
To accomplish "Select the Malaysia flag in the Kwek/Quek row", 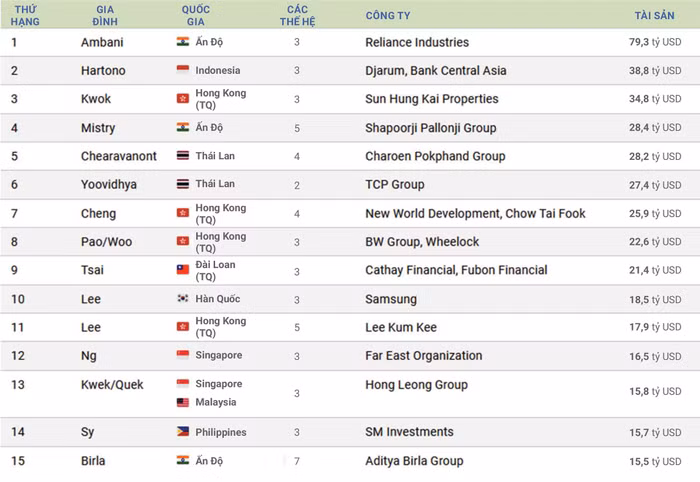I will [x=183, y=402].
